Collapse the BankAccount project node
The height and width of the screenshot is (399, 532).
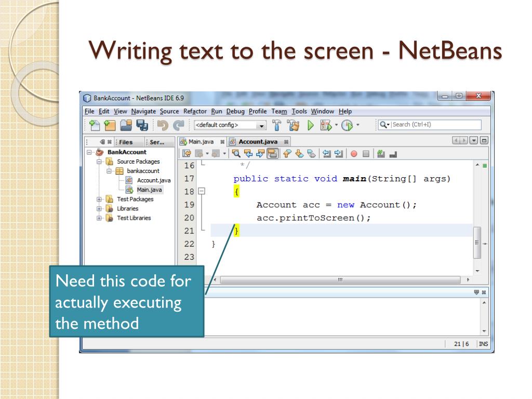pos(89,152)
